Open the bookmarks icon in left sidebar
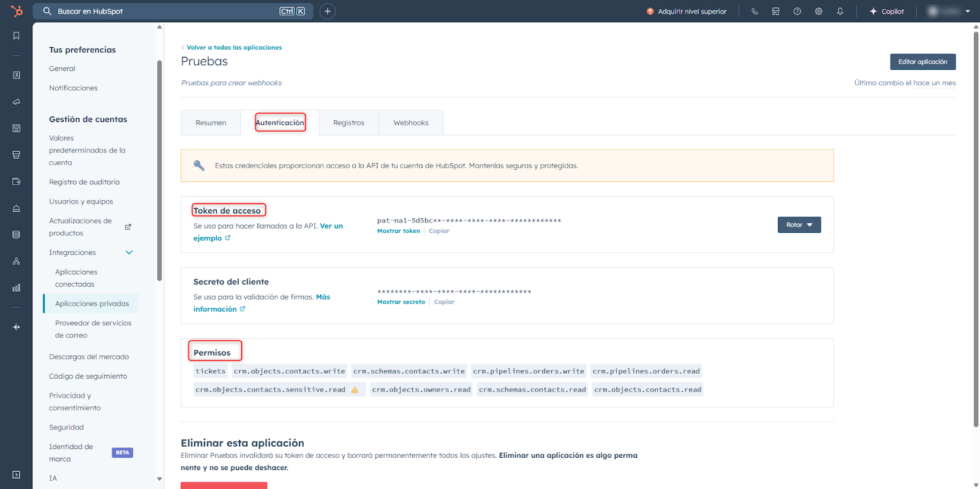Viewport: 980px width, 489px height. click(17, 36)
